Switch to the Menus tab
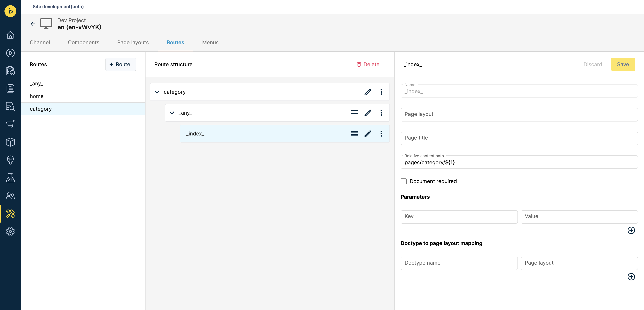This screenshot has width=644, height=310. click(210, 42)
